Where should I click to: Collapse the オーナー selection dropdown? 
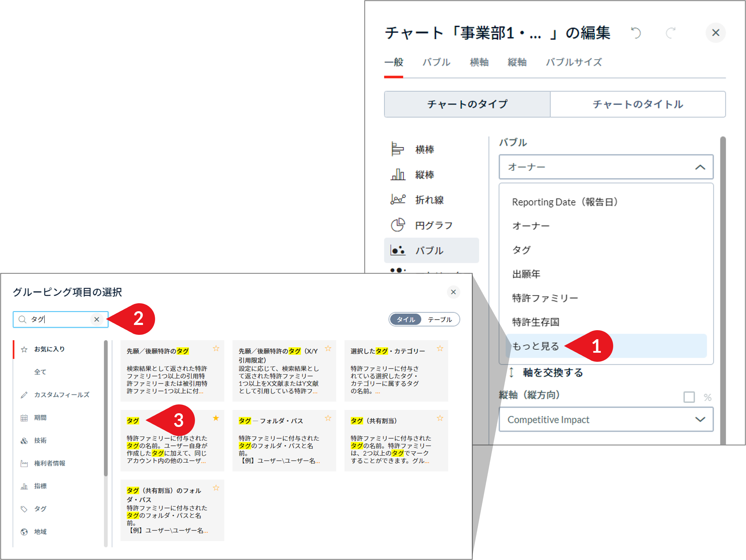pos(700,167)
